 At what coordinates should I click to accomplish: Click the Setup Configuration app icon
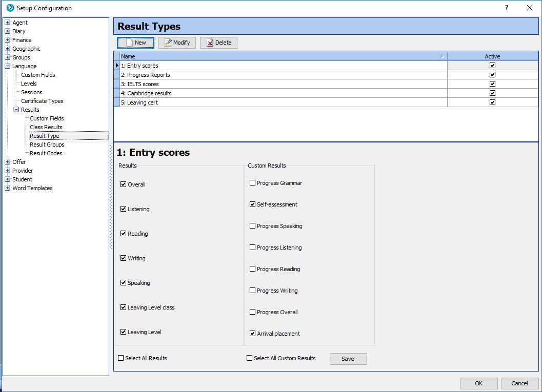point(10,8)
